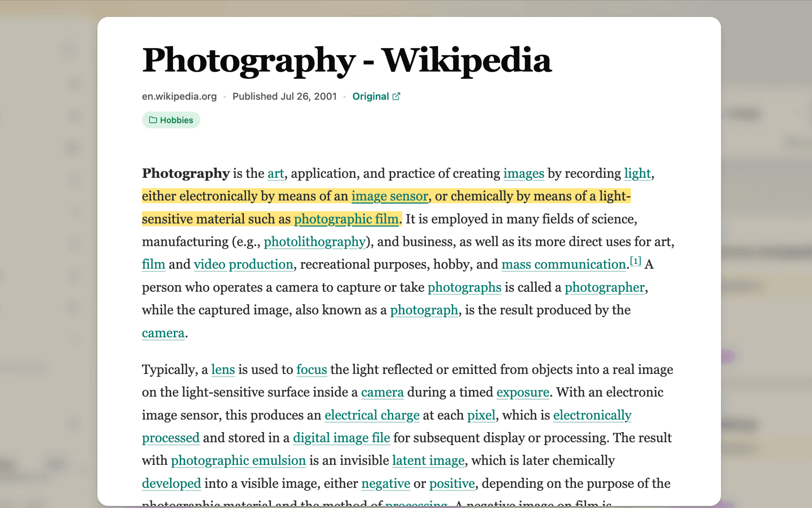The width and height of the screenshot is (812, 508).
Task: Click the en.wikipedia.org source text
Action: [179, 97]
